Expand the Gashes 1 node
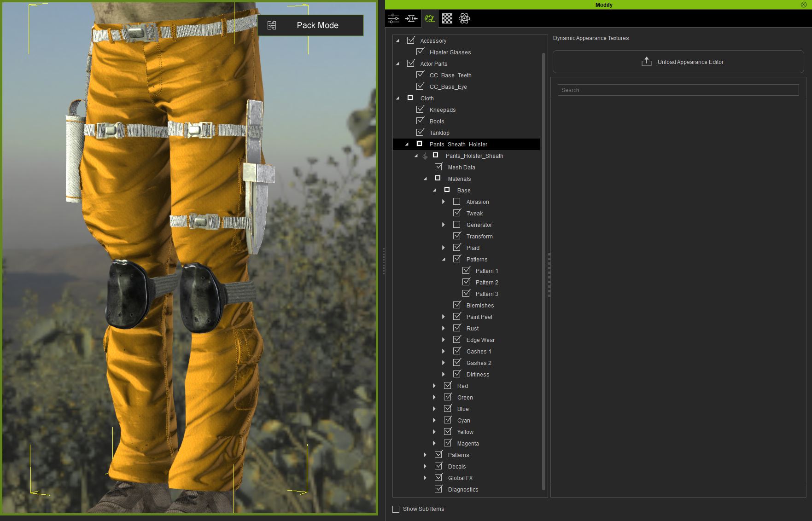Viewport: 812px width, 521px height. 444,351
